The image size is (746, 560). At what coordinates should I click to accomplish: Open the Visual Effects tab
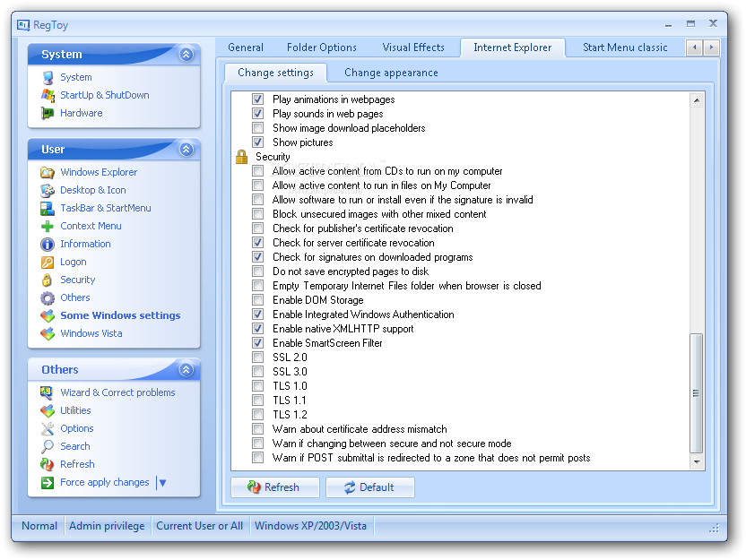413,47
